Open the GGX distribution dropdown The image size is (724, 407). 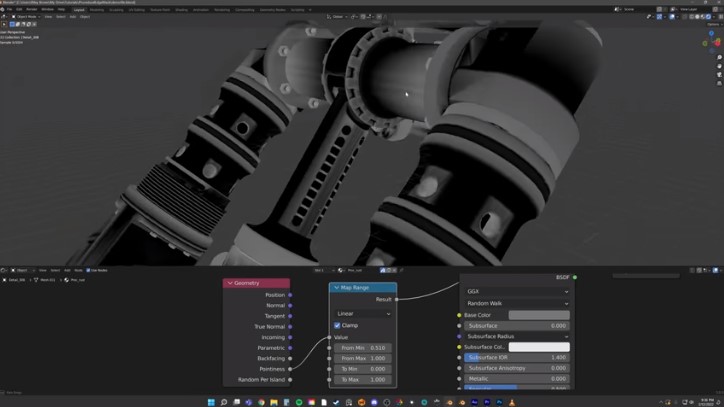click(x=516, y=292)
